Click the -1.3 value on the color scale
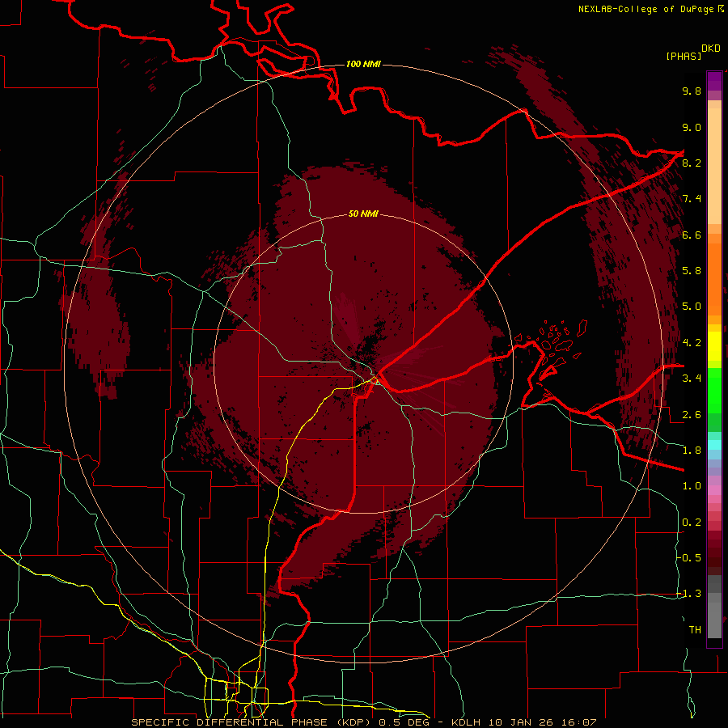Image resolution: width=728 pixels, height=728 pixels. [x=689, y=594]
